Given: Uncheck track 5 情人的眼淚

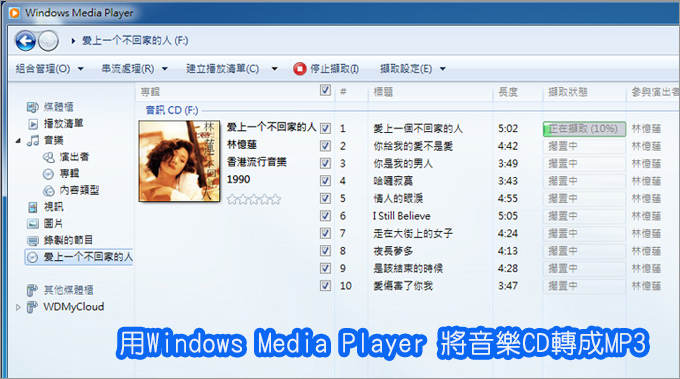Looking at the screenshot, I should (325, 198).
